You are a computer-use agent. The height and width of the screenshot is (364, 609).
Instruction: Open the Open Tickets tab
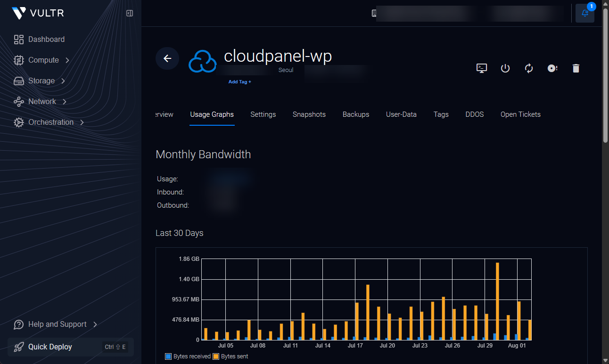point(520,114)
